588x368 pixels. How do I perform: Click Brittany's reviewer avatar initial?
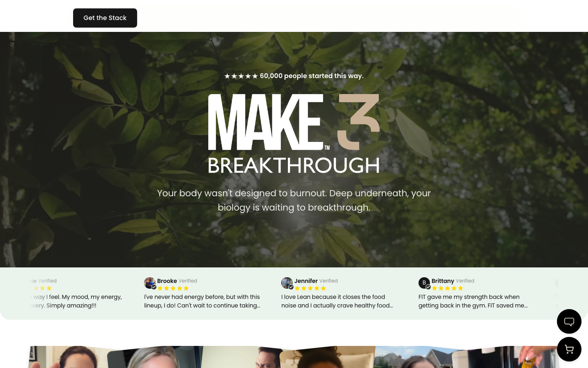pyautogui.click(x=424, y=283)
